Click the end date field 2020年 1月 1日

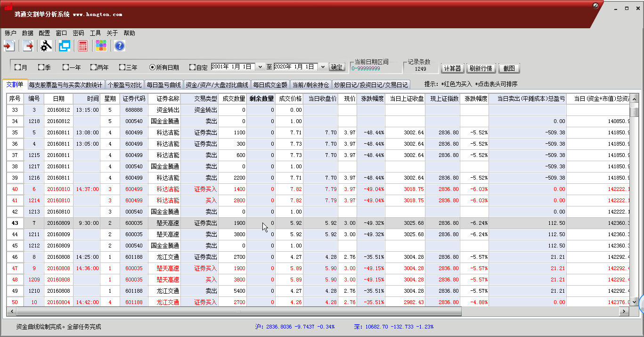pos(296,67)
